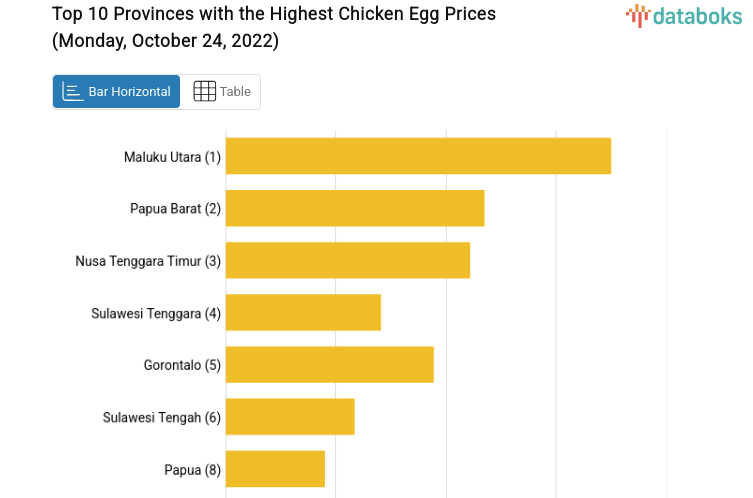
Task: Select the Papua bar
Action: tap(275, 468)
